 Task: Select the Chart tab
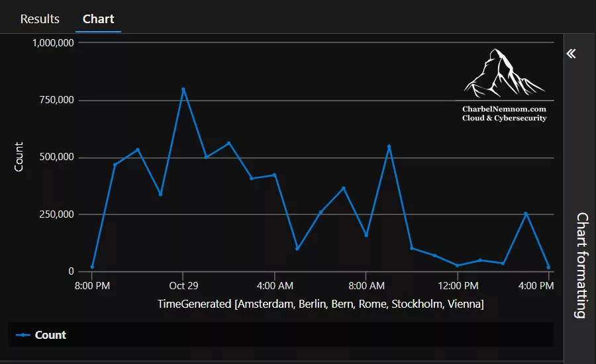pyautogui.click(x=99, y=19)
